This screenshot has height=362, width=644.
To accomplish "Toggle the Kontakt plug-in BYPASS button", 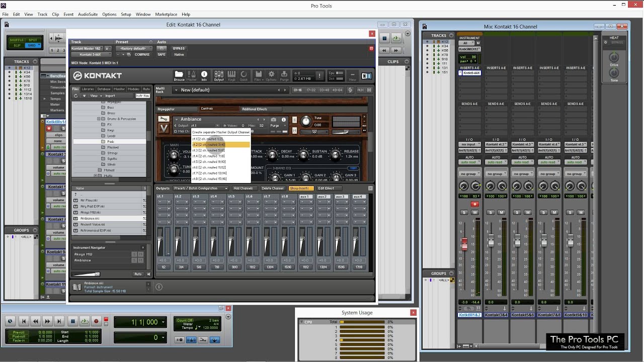I will pyautogui.click(x=179, y=48).
